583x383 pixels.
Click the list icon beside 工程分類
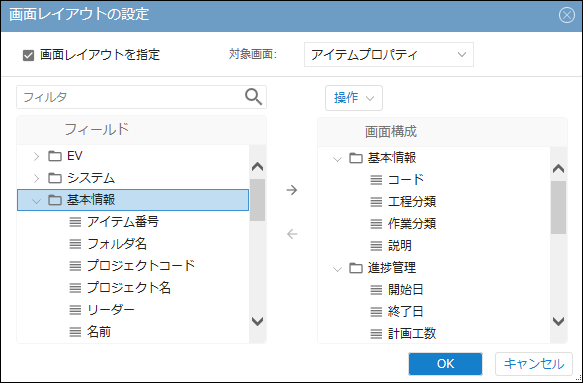point(376,202)
